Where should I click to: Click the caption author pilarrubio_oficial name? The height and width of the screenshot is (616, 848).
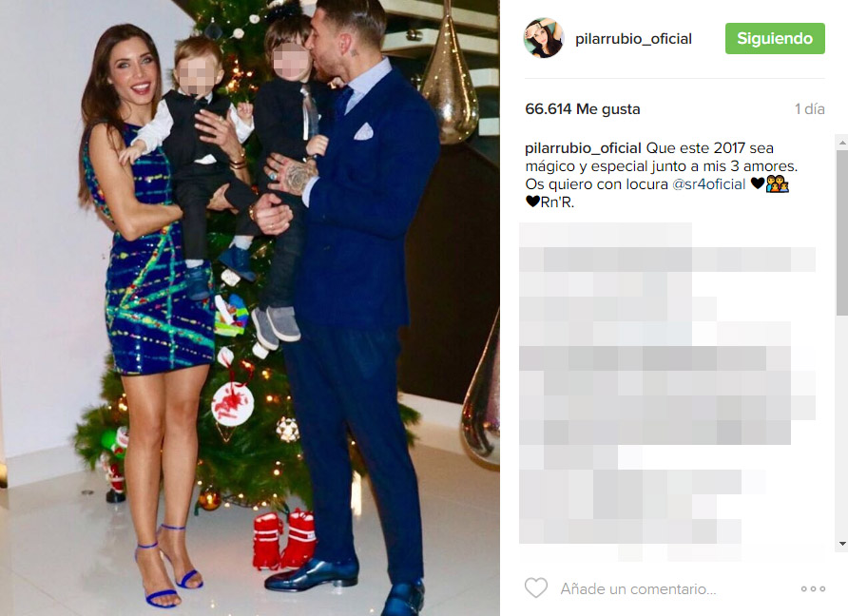(x=583, y=148)
